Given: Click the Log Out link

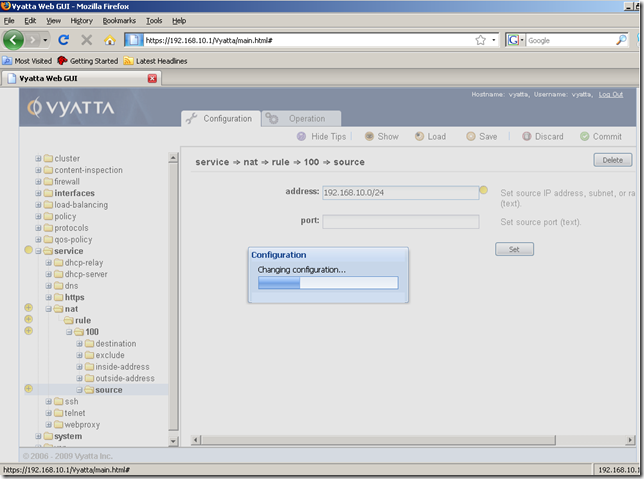Looking at the screenshot, I should click(610, 94).
